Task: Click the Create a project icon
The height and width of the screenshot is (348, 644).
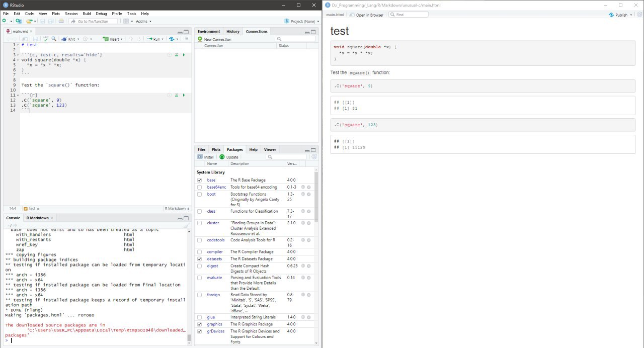Action: pos(18,21)
